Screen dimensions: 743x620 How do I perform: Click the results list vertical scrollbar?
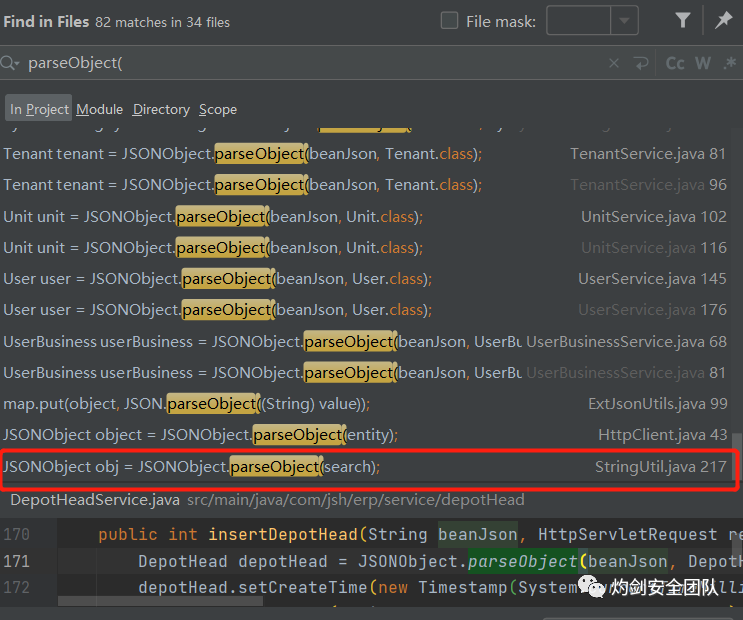click(736, 457)
